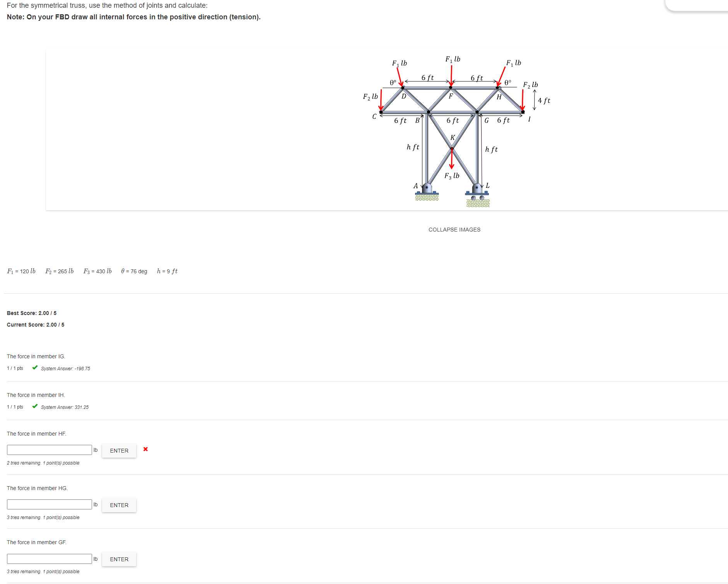Click the answer input field for member HF
Screen dimensions: 728x584
49,449
